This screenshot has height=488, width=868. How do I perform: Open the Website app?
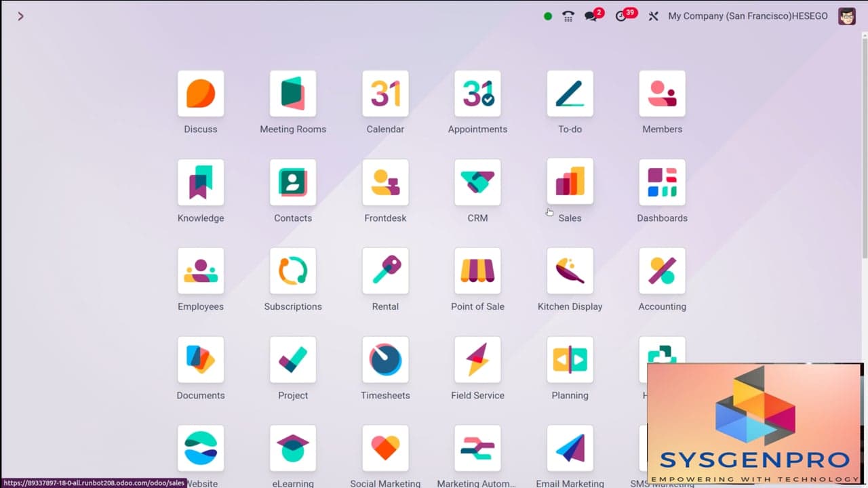201,449
